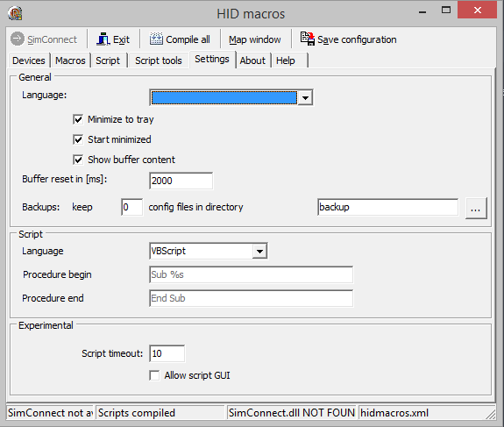Click the Save configuration disk icon
The width and height of the screenshot is (504, 427).
pos(308,39)
